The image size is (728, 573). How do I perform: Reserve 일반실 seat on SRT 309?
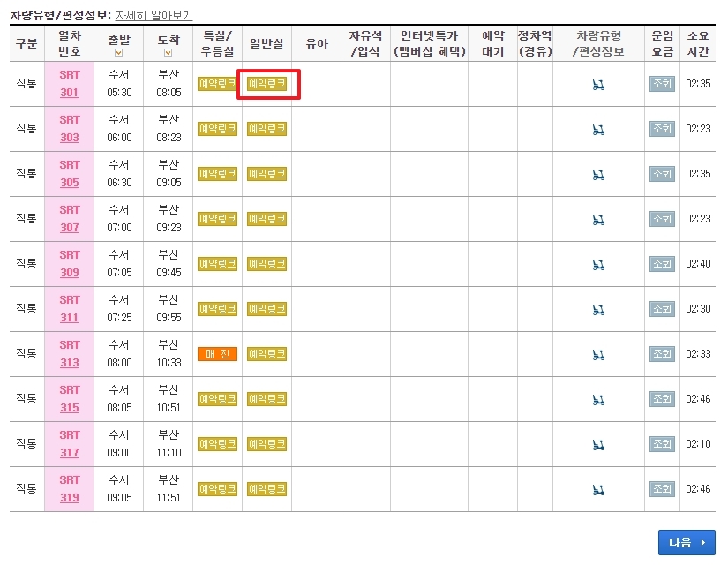(267, 264)
